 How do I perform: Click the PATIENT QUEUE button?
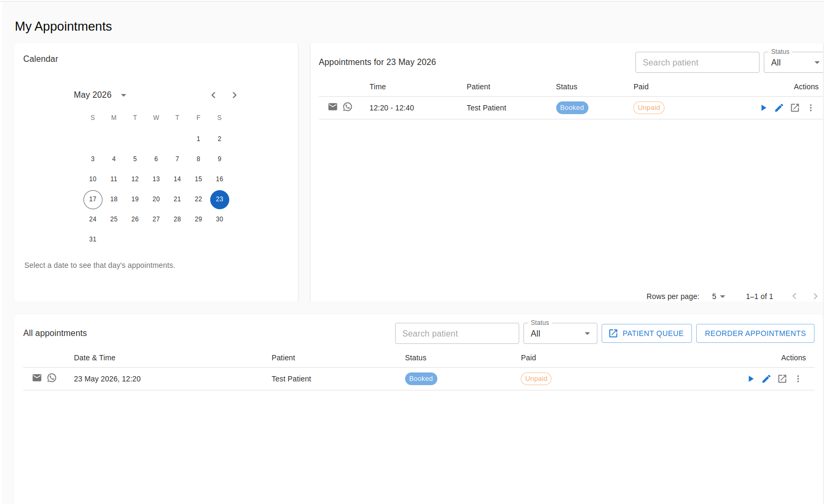click(647, 333)
